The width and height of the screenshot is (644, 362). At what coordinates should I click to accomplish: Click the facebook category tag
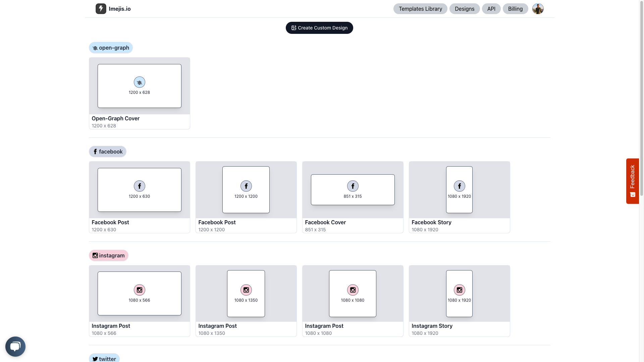coord(108,152)
